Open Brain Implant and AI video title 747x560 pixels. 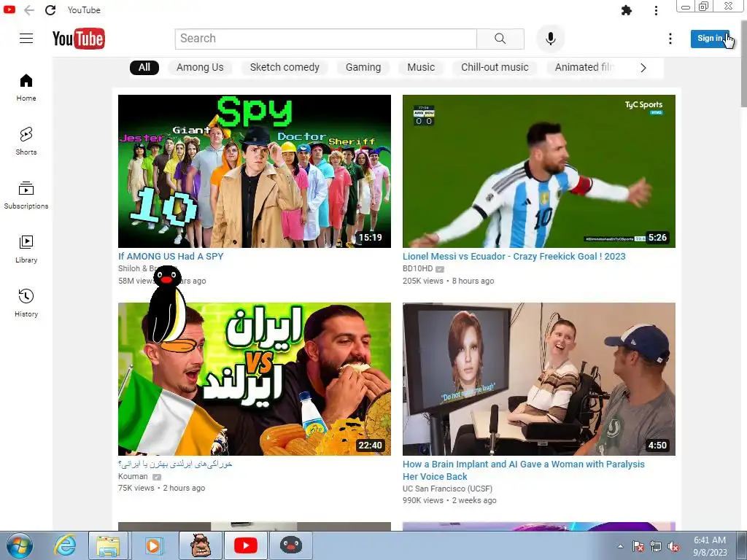tap(524, 470)
